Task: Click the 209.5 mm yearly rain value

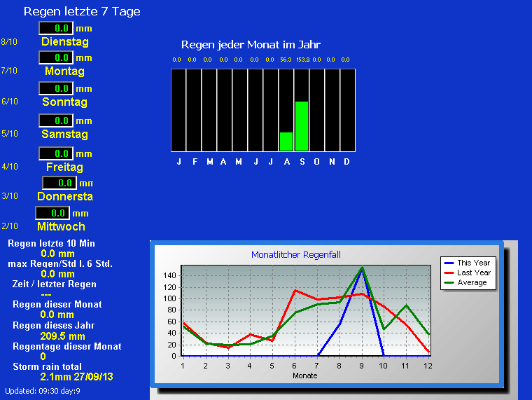Action: click(62, 336)
